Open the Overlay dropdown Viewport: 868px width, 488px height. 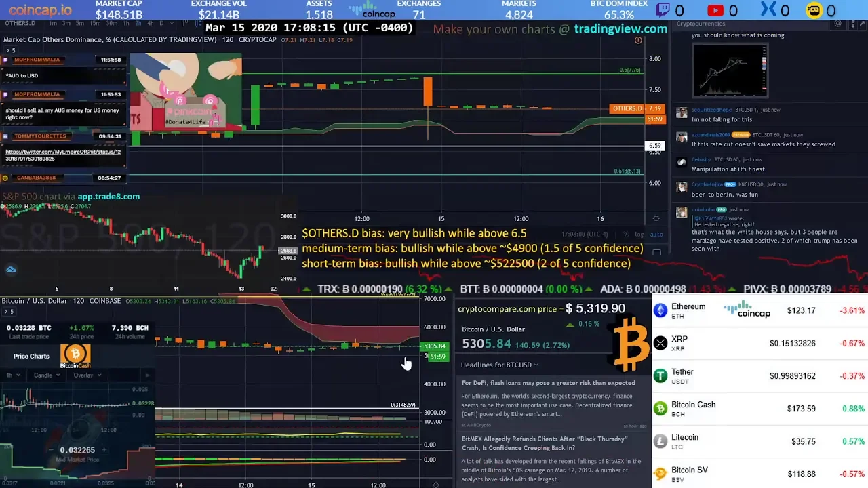[x=86, y=375]
